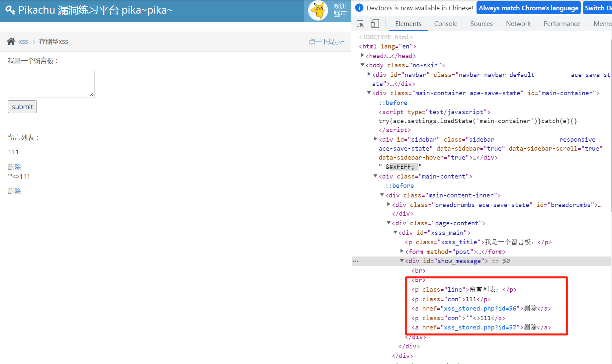
Task: Click into the message textarea
Action: coord(51,84)
